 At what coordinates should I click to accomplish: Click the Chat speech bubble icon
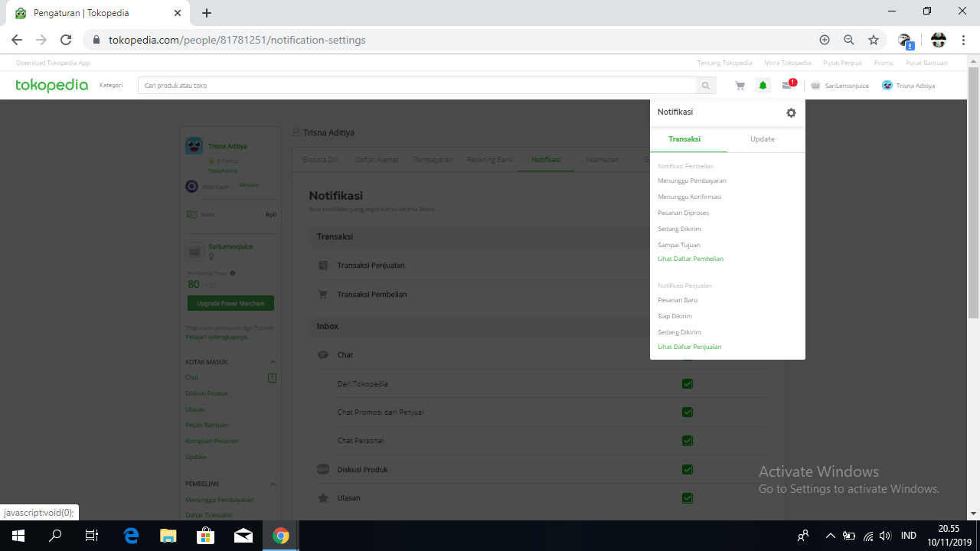(322, 355)
